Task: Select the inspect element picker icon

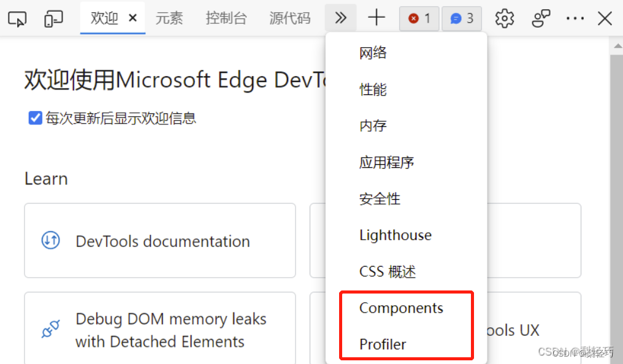Action: coord(17,18)
